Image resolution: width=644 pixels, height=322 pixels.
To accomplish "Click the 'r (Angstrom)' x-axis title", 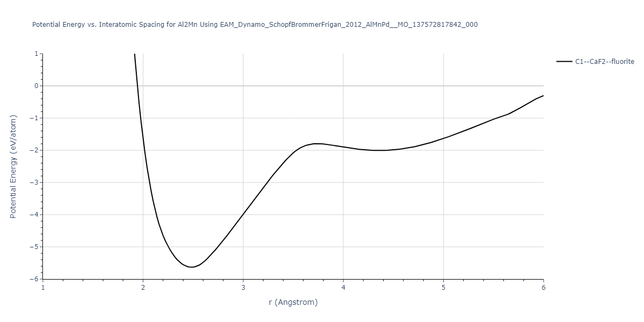I will pyautogui.click(x=293, y=302).
